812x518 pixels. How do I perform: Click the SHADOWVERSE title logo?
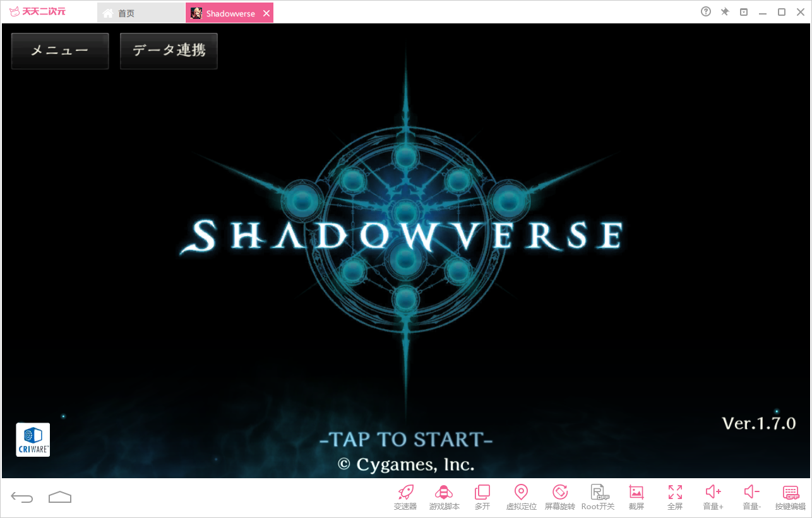[x=402, y=236]
